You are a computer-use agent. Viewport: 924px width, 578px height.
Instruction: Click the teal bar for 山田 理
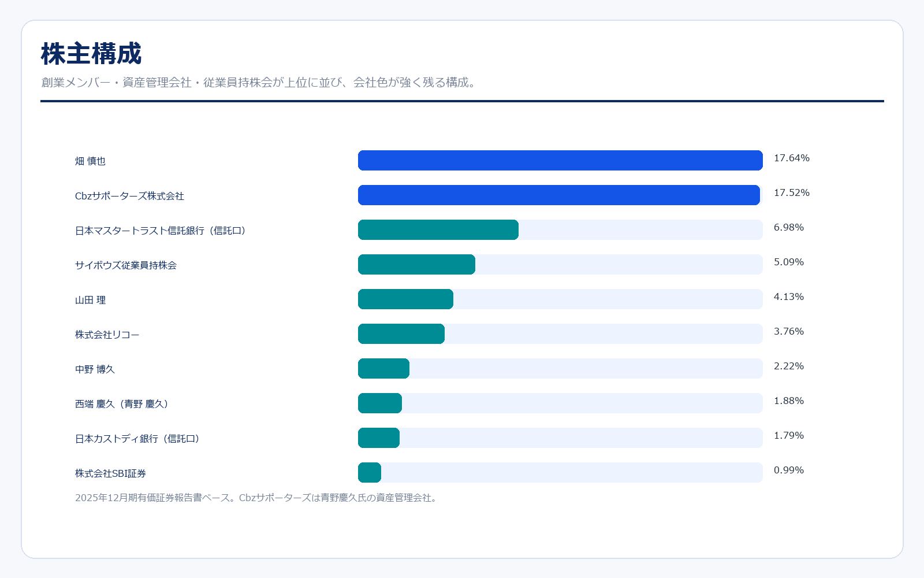tap(405, 299)
